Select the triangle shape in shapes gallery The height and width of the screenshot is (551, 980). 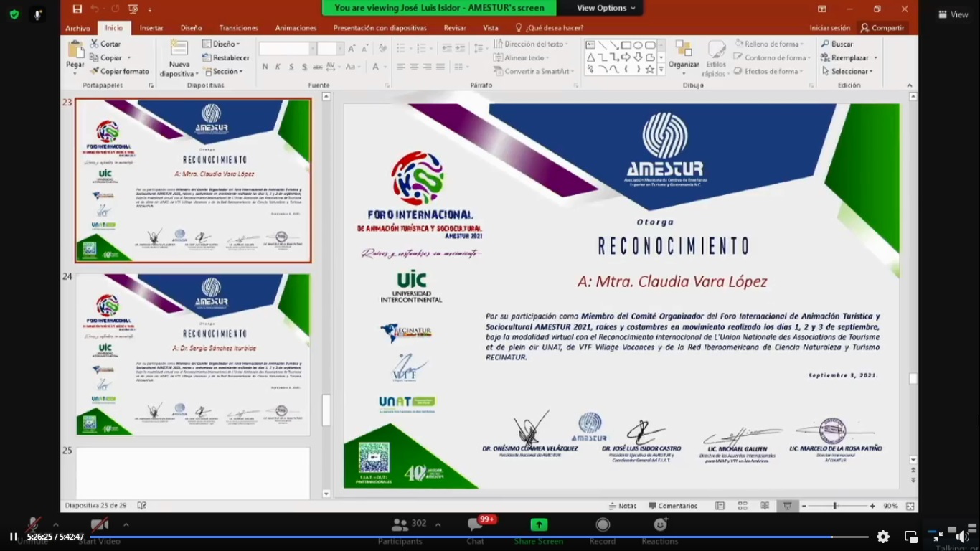click(x=590, y=57)
